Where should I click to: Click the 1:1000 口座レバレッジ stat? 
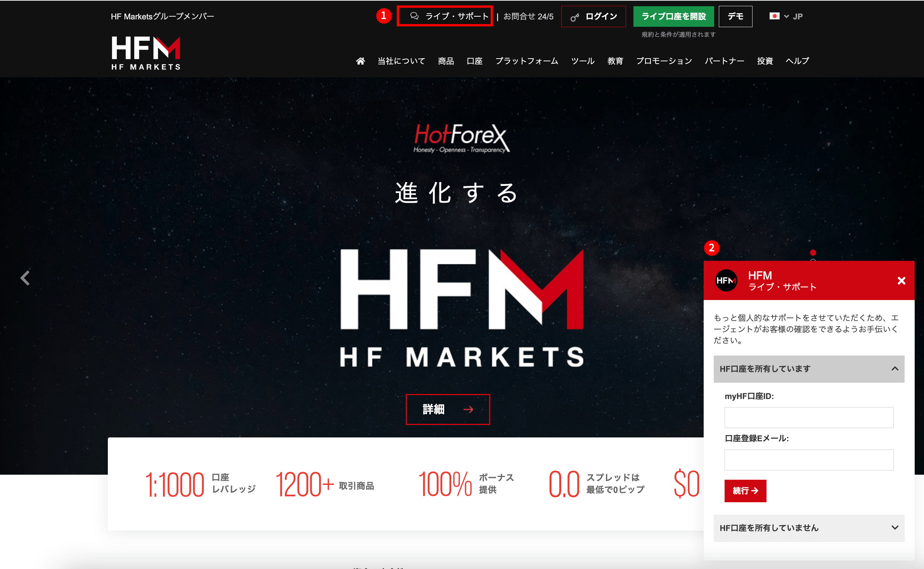pyautogui.click(x=201, y=484)
